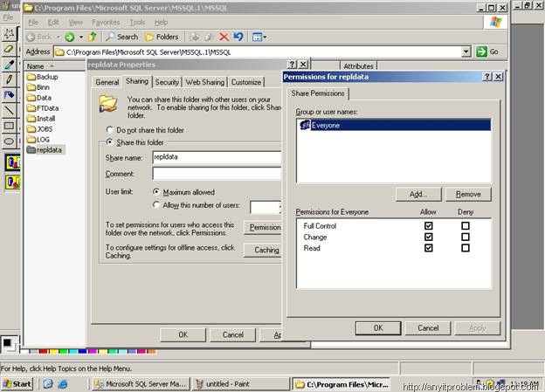Pick the red color in Paint palette

click(43, 351)
